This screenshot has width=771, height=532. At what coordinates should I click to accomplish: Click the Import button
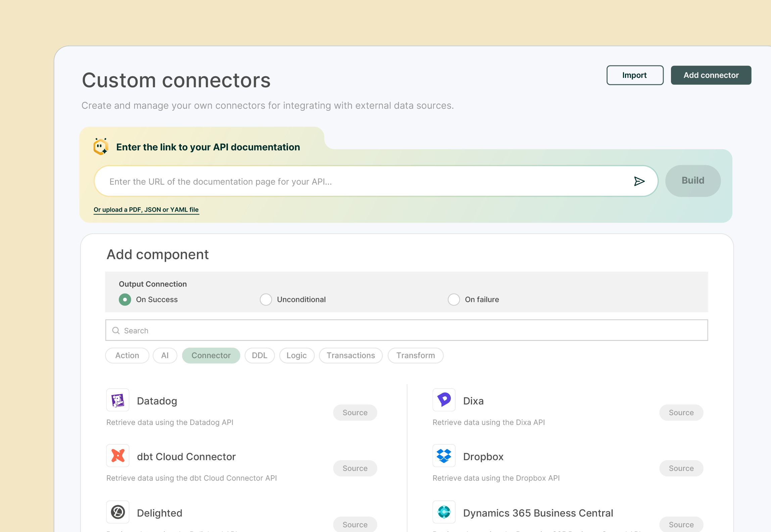pyautogui.click(x=634, y=75)
